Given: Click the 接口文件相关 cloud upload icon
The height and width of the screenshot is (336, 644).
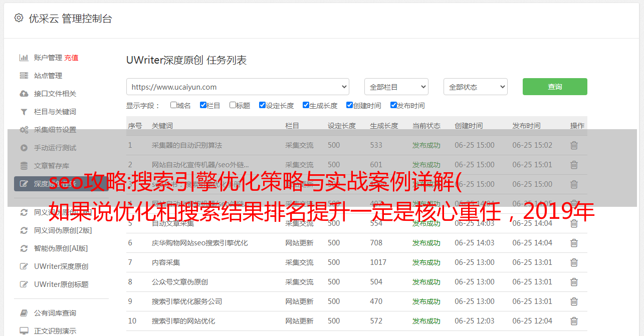Looking at the screenshot, I should [24, 94].
